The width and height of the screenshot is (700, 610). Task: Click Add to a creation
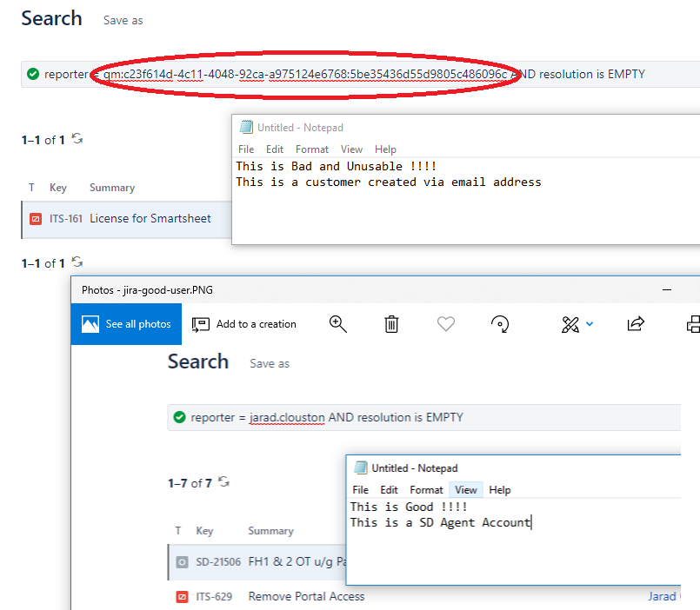[x=244, y=324]
